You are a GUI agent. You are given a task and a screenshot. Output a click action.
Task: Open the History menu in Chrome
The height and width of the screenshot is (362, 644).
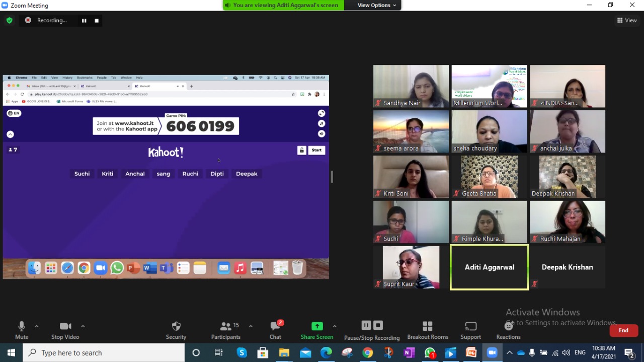point(67,78)
